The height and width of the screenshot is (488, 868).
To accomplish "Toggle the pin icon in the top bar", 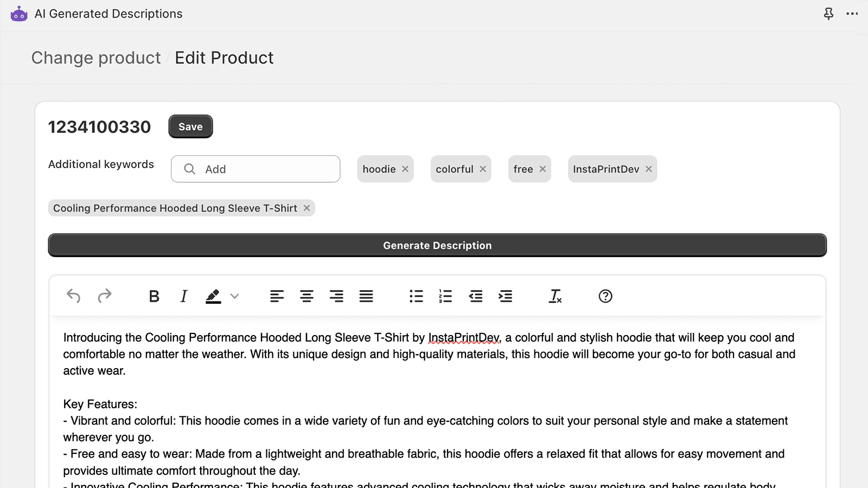I will click(x=828, y=14).
